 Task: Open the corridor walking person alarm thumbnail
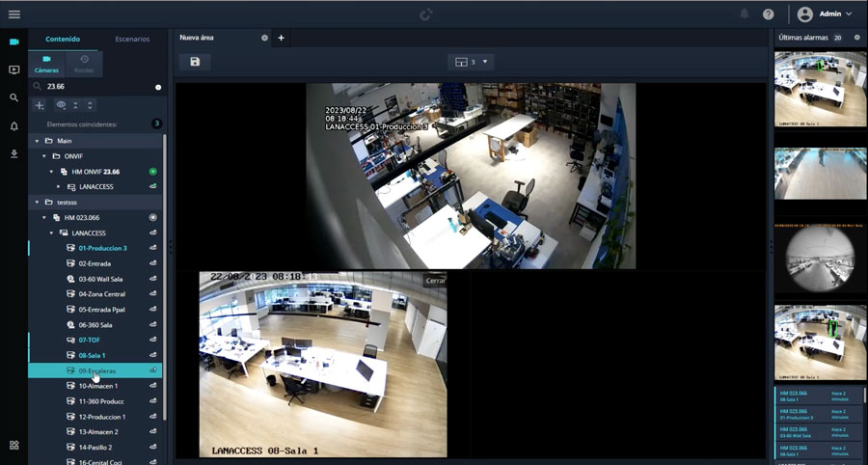[821, 174]
